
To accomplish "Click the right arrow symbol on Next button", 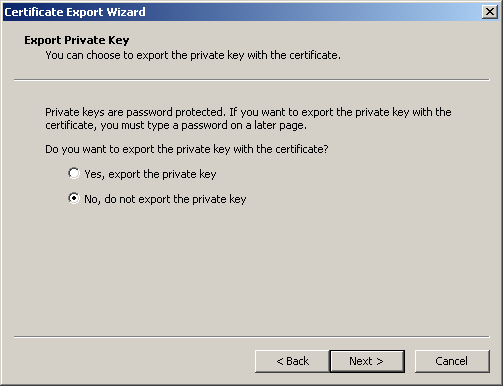I will tap(380, 361).
